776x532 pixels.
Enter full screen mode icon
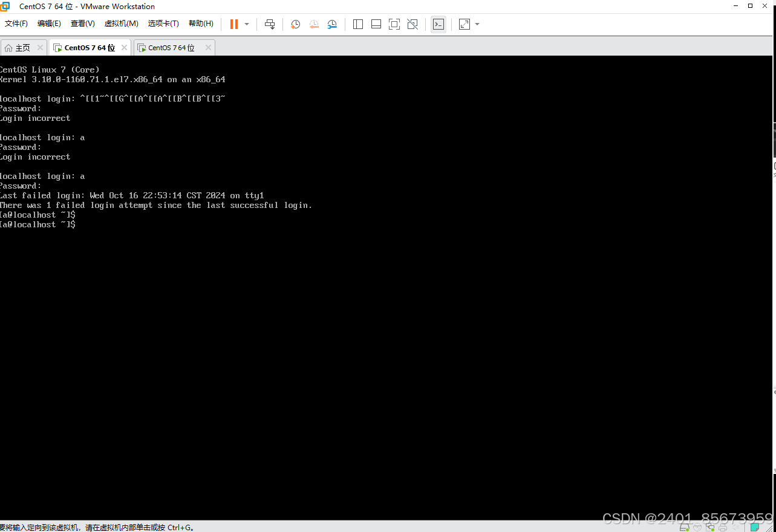coord(394,24)
